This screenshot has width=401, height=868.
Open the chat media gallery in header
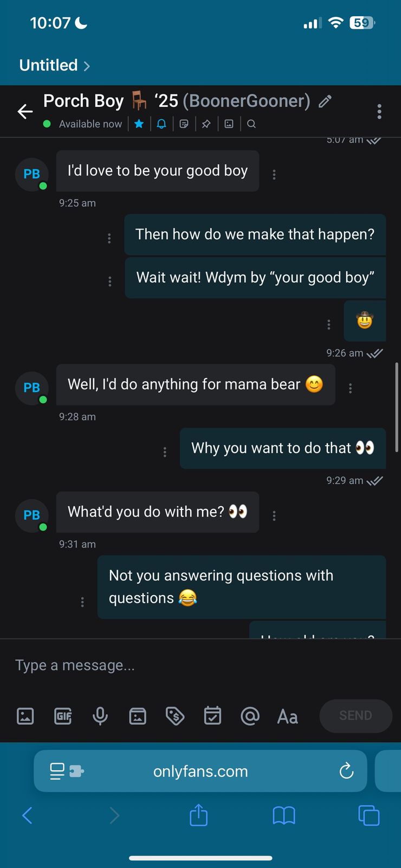(x=229, y=124)
